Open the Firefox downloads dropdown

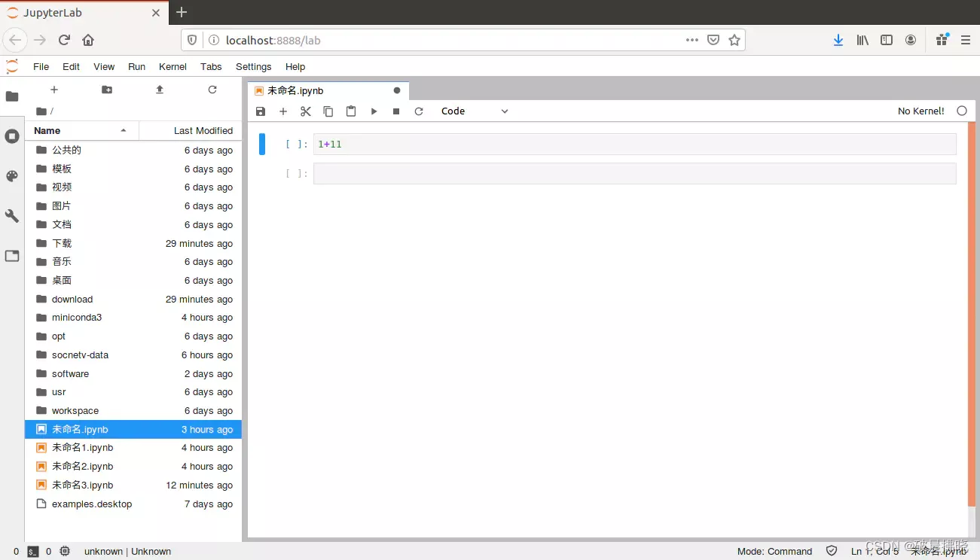click(x=838, y=40)
